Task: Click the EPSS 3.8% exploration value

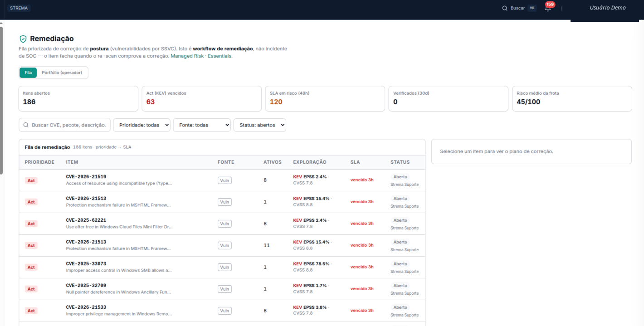Action: tap(315, 307)
